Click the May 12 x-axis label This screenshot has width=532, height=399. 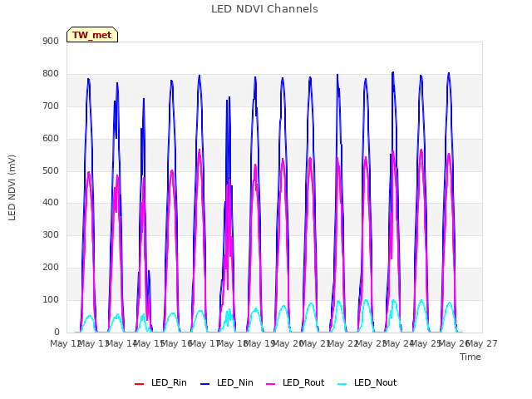coord(66,343)
